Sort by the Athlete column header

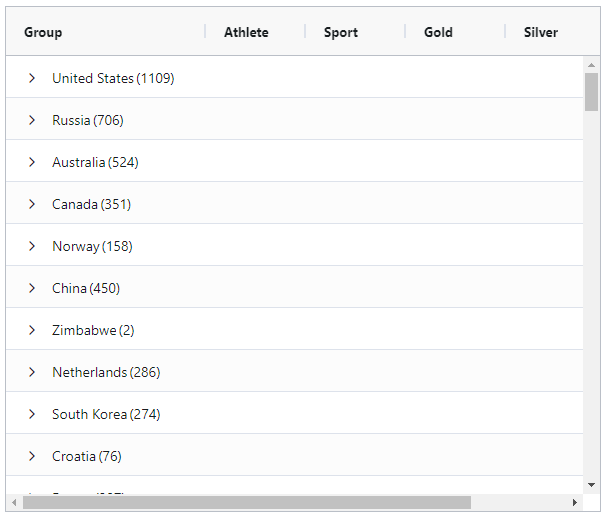click(x=246, y=32)
